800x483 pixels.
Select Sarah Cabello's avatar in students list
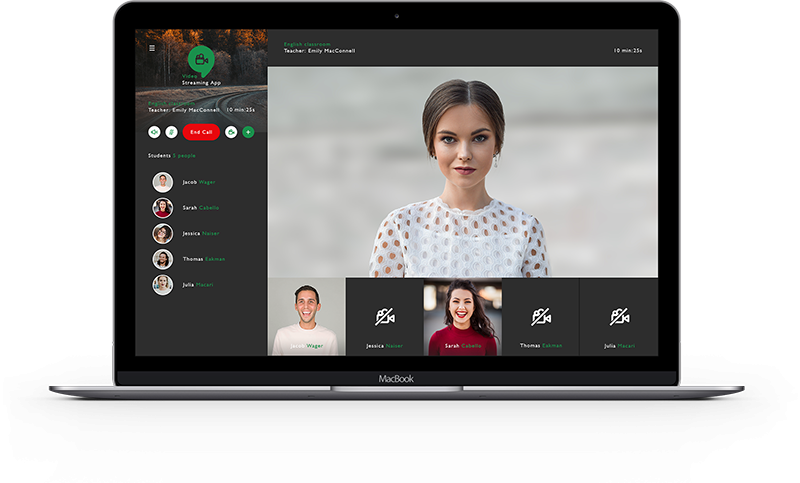(162, 208)
